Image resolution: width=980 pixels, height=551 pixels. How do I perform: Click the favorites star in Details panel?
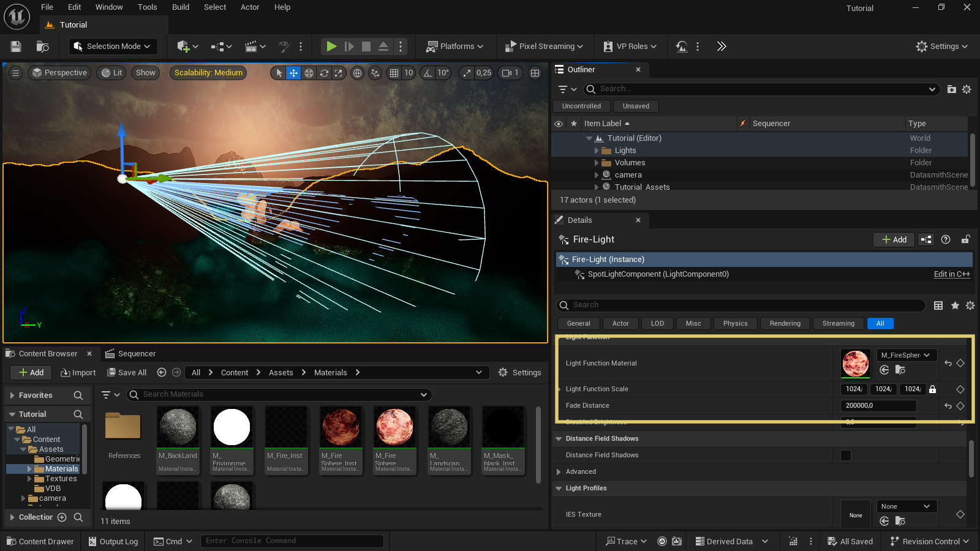point(955,305)
